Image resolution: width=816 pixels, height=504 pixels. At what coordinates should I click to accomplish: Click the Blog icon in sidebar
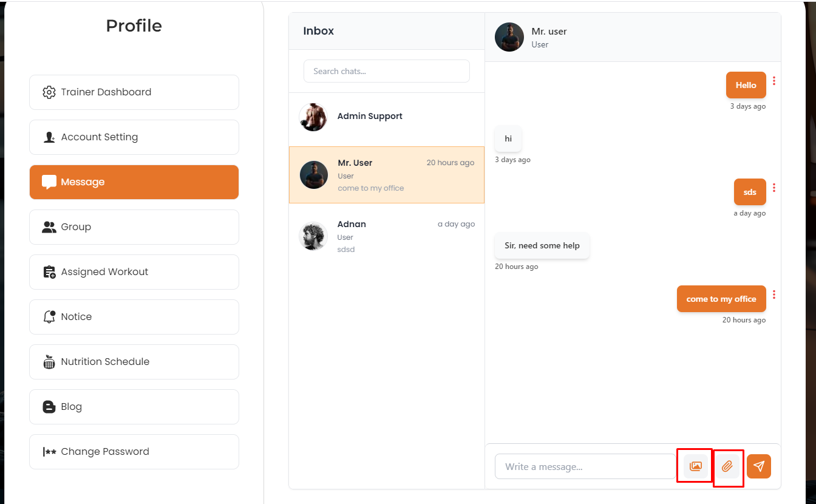(x=49, y=407)
